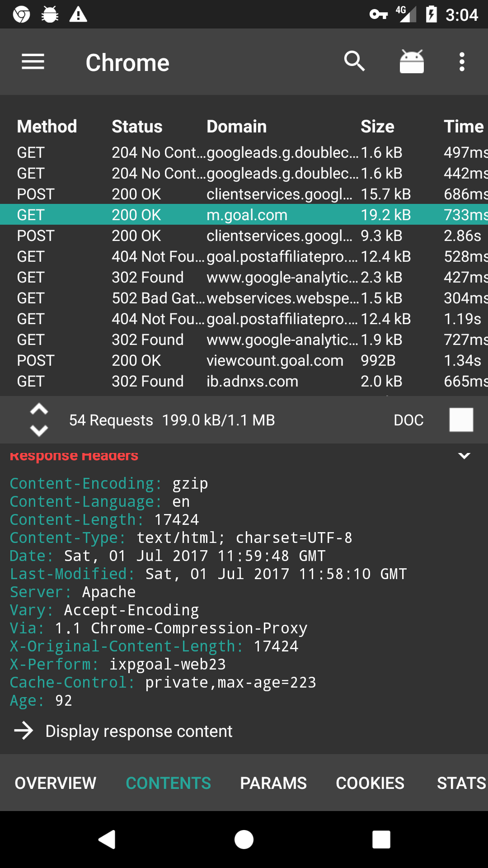
Task: Tap the up chevron to expand request list
Action: 39,410
